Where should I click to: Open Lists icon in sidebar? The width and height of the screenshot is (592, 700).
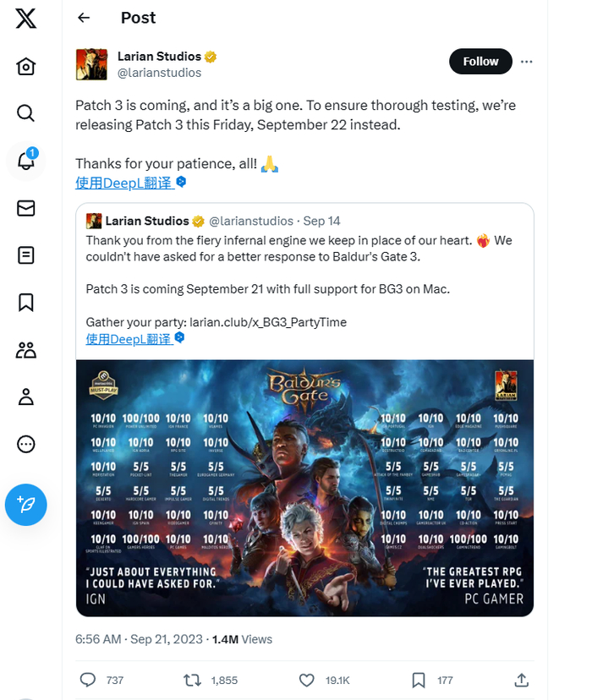[26, 255]
